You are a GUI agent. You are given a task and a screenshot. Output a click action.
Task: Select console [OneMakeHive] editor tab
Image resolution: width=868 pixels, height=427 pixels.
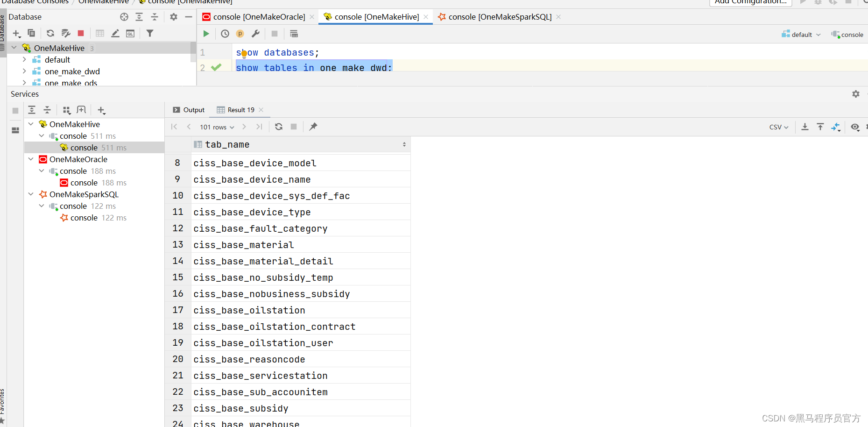click(x=377, y=17)
